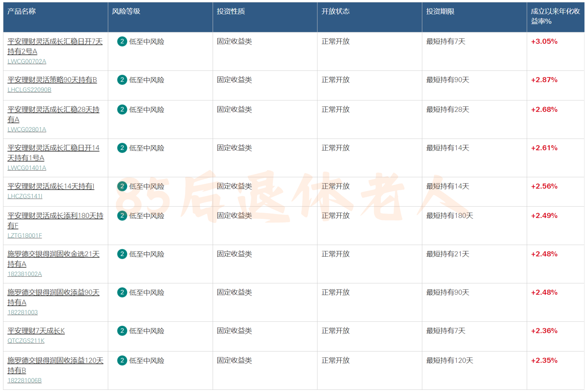Image resolution: width=587 pixels, height=392 pixels.
Task: Click risk level 2 badge for LHCZGS141I row
Action: pyautogui.click(x=122, y=186)
